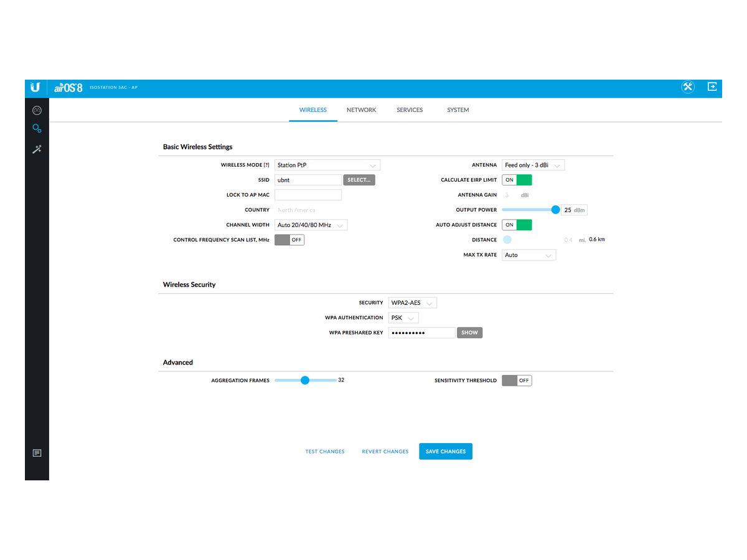This screenshot has height=560, width=747.
Task: Switch to the Wireless tab
Action: click(x=313, y=110)
